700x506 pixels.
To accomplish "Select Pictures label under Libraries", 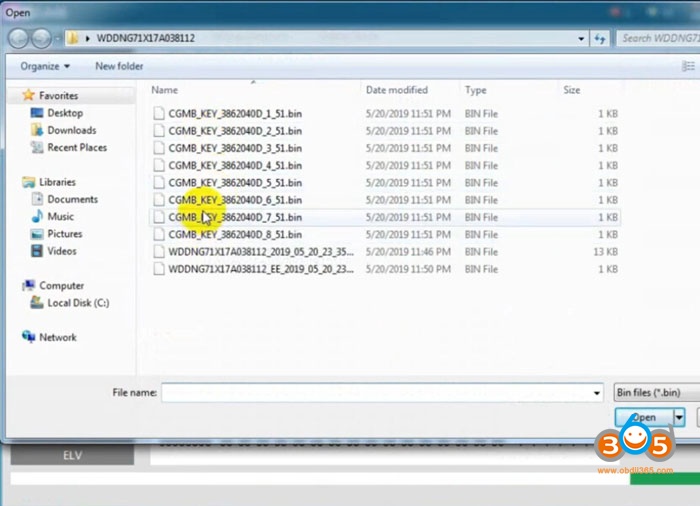I will pyautogui.click(x=65, y=234).
